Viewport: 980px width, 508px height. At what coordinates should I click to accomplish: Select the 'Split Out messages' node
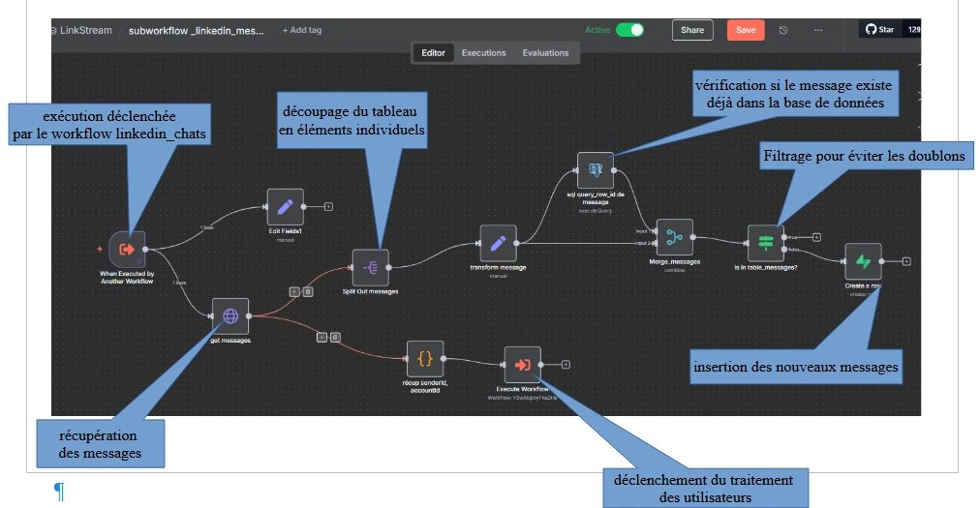click(x=370, y=267)
